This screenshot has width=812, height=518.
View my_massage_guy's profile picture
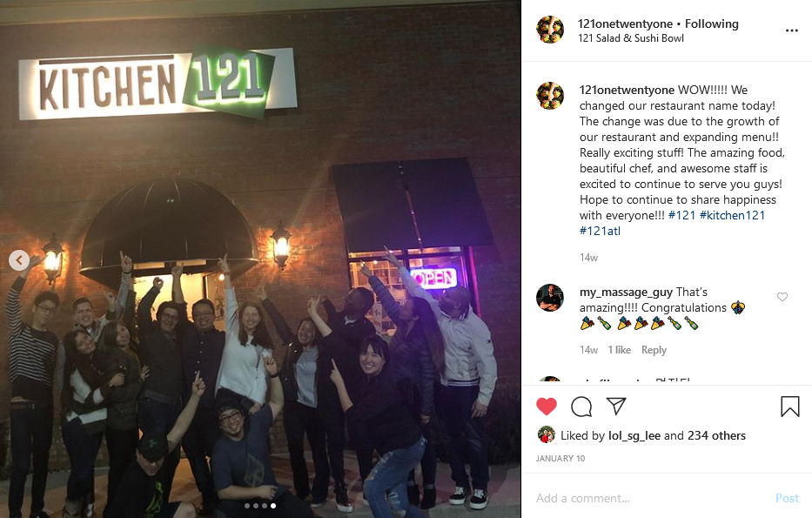click(550, 298)
